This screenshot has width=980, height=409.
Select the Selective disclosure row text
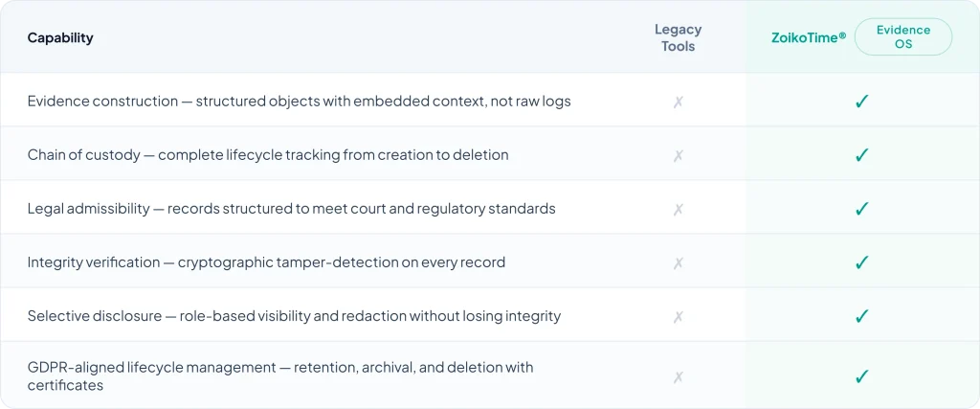[x=294, y=315]
